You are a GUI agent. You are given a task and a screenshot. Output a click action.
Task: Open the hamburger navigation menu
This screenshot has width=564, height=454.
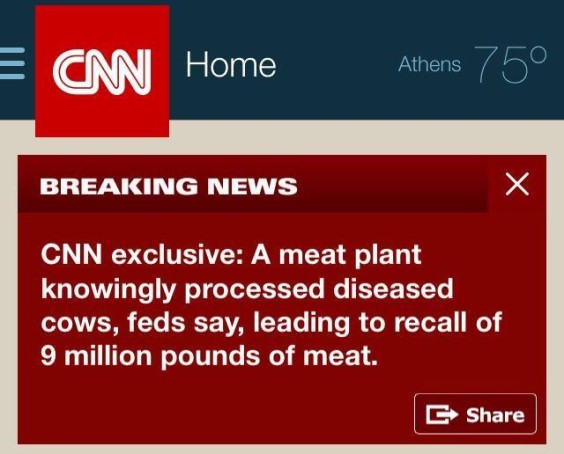tap(12, 63)
